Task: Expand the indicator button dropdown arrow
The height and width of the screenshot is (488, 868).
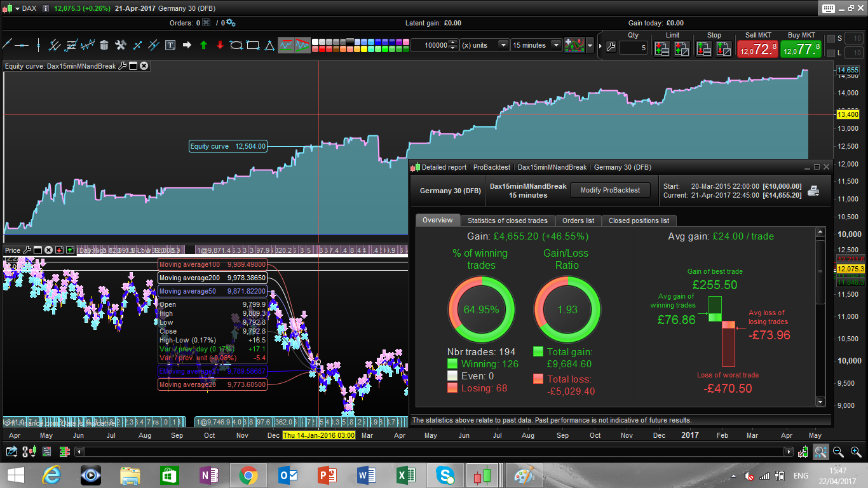Action: click(x=590, y=45)
